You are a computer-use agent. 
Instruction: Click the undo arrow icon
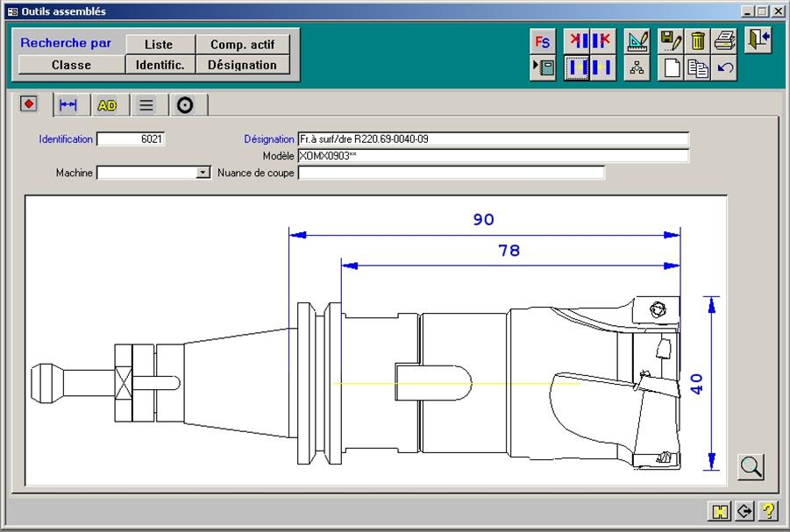[x=724, y=68]
